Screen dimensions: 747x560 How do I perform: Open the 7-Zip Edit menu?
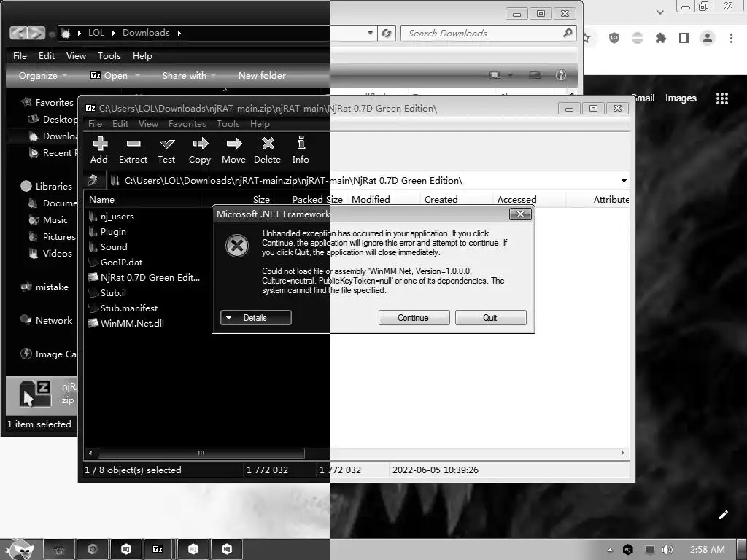click(120, 124)
